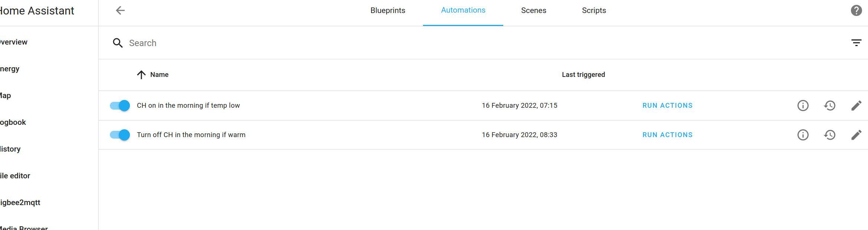Run actions for CH on in the morning
Viewport: 868px width, 230px height.
point(667,106)
